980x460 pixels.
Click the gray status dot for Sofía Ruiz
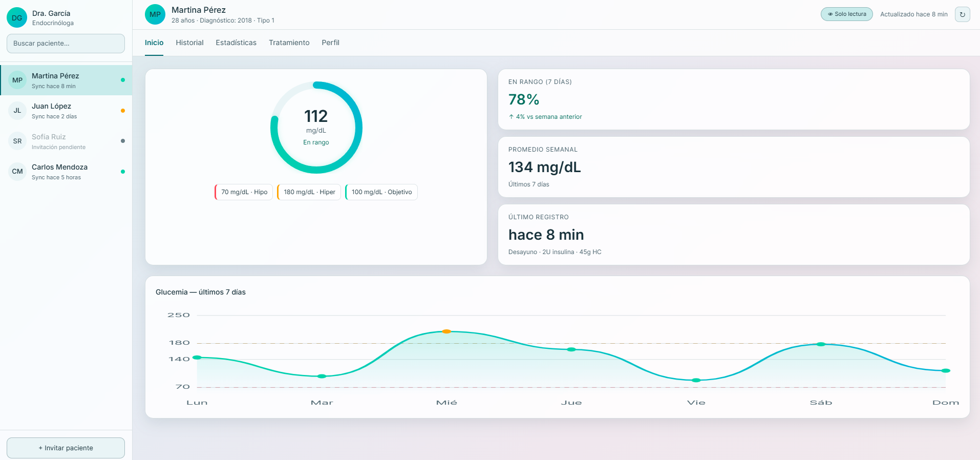pos(123,141)
